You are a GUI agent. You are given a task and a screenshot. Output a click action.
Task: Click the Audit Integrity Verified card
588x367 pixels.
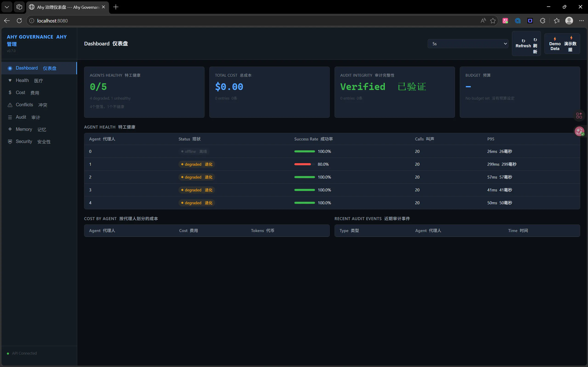pyautogui.click(x=395, y=92)
